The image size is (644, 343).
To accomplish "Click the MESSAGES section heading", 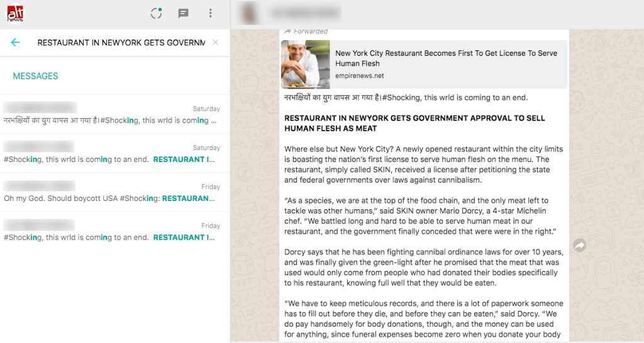I will 35,76.
